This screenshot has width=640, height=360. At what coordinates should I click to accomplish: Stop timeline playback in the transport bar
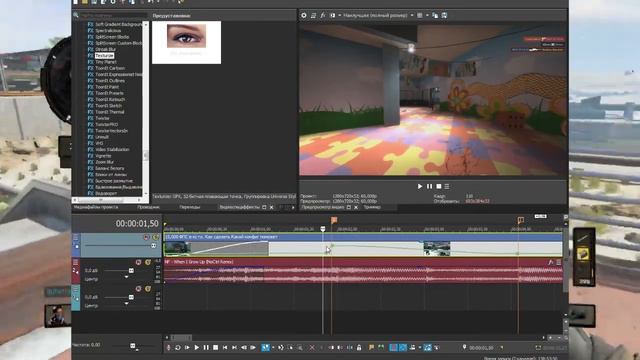[x=216, y=347]
